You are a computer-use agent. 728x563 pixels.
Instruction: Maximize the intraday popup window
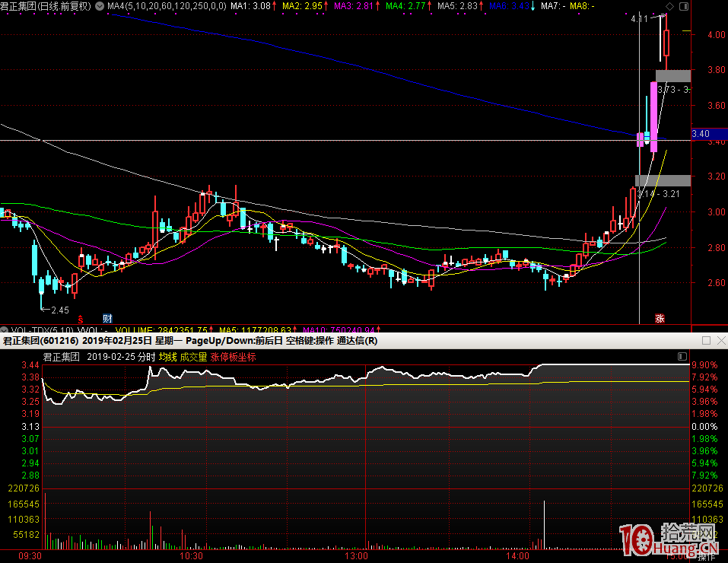pyautogui.click(x=706, y=341)
